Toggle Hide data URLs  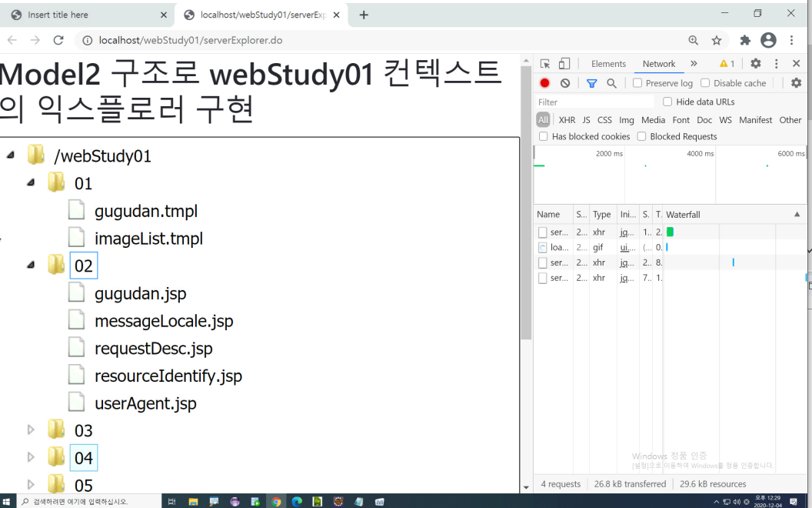pos(668,102)
